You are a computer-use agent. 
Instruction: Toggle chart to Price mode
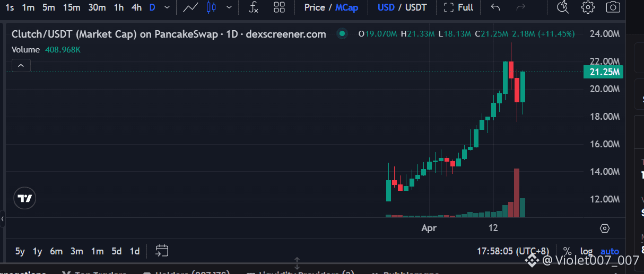pos(315,7)
